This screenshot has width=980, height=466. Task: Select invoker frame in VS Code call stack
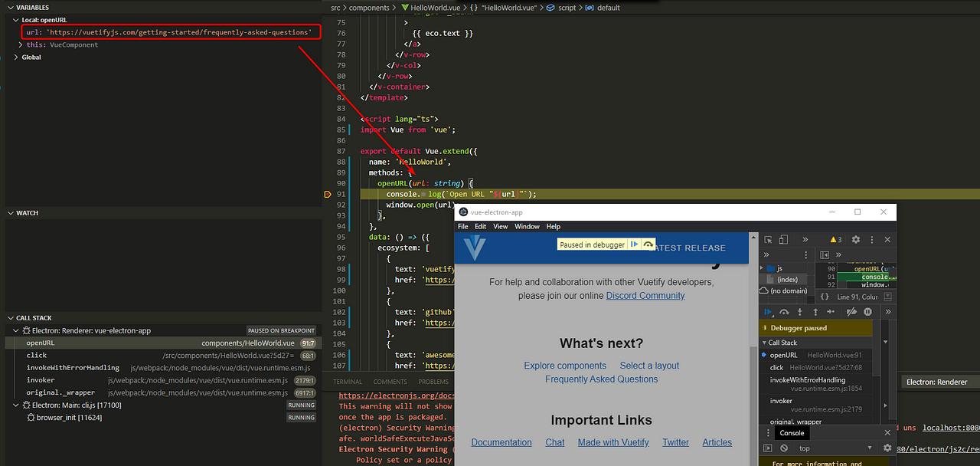[162, 380]
